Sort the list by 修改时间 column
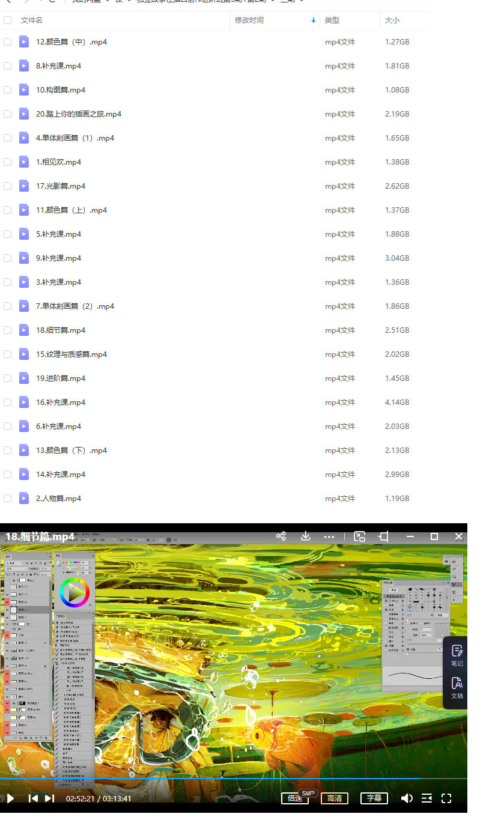 (249, 20)
